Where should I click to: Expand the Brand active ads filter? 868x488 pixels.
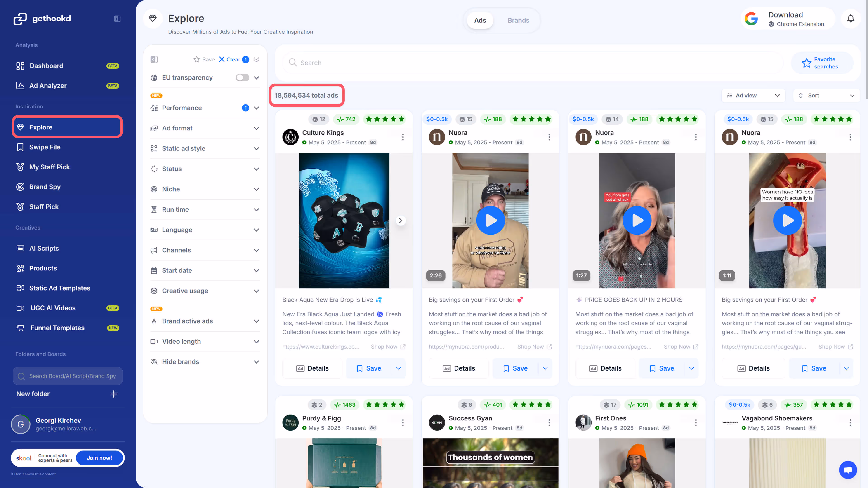point(205,321)
